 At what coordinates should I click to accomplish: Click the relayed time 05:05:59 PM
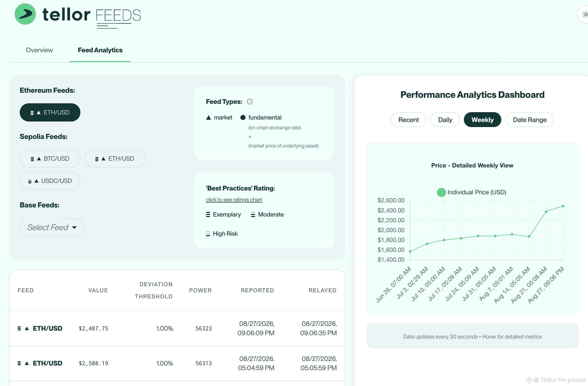(x=319, y=368)
